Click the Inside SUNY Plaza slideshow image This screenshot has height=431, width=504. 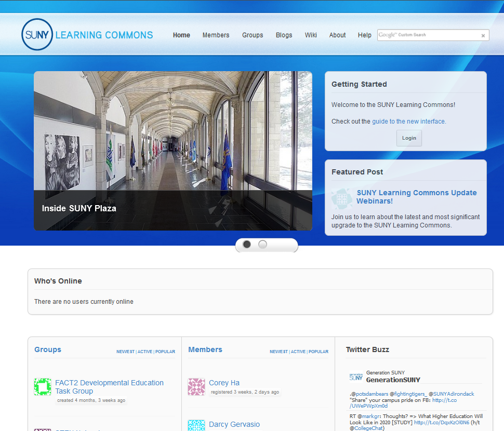pos(173,151)
